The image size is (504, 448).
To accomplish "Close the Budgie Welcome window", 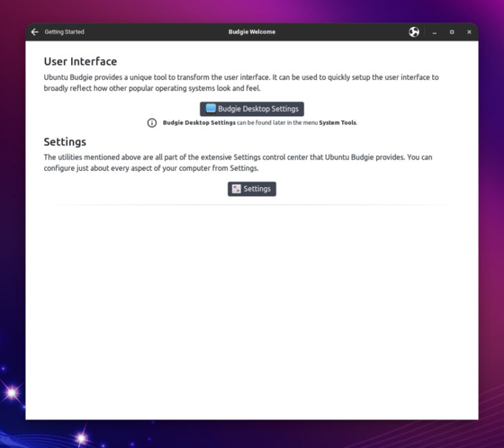I will click(469, 32).
